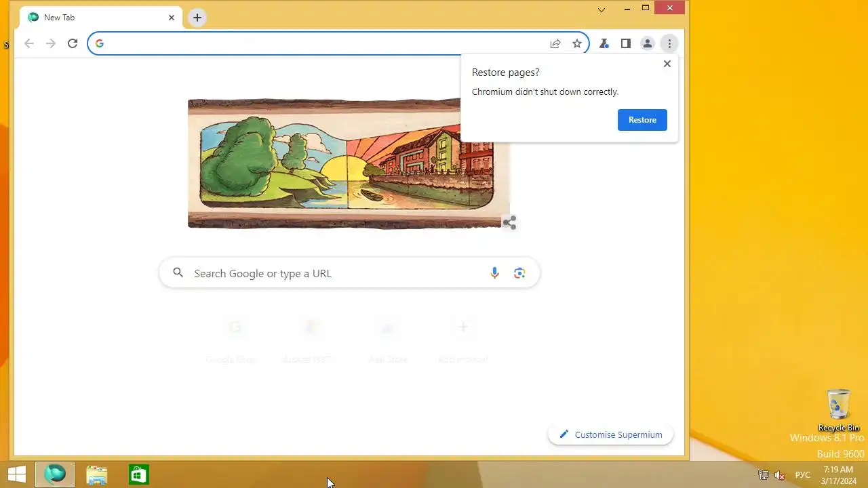Share the doodle via share icon
The width and height of the screenshot is (868, 488).
(510, 223)
